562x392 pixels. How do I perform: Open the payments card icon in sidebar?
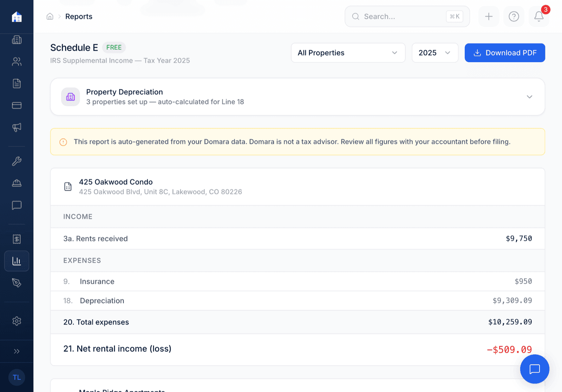pyautogui.click(x=17, y=105)
